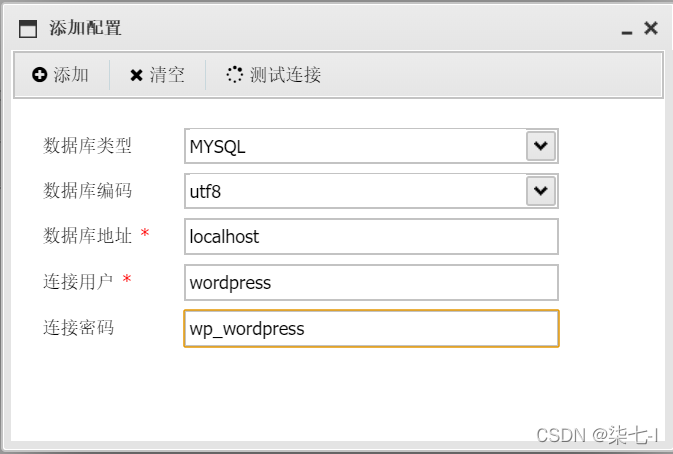Viewport: 673px width, 454px height.
Task: Click the 连接密码 label
Action: pos(78,328)
